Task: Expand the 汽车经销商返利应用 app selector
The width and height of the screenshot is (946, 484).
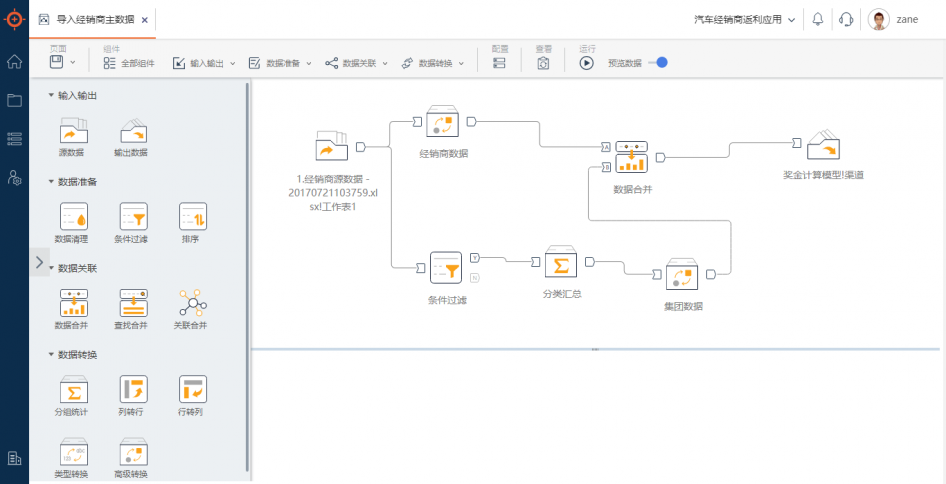Action: (x=745, y=19)
